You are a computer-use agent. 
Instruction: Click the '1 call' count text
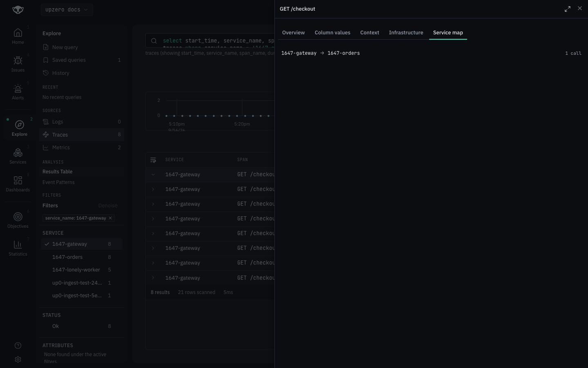(x=573, y=54)
